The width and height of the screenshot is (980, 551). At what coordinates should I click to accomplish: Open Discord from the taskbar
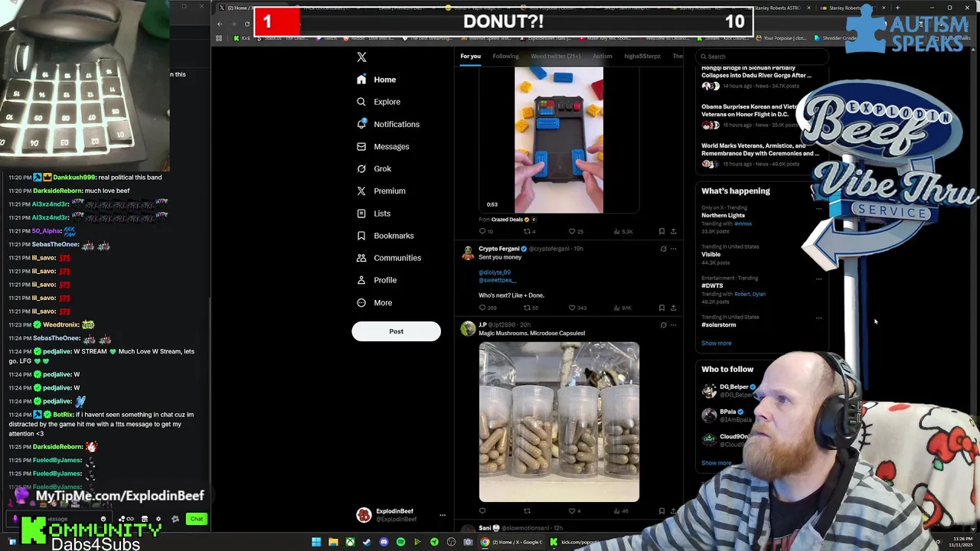point(384,542)
